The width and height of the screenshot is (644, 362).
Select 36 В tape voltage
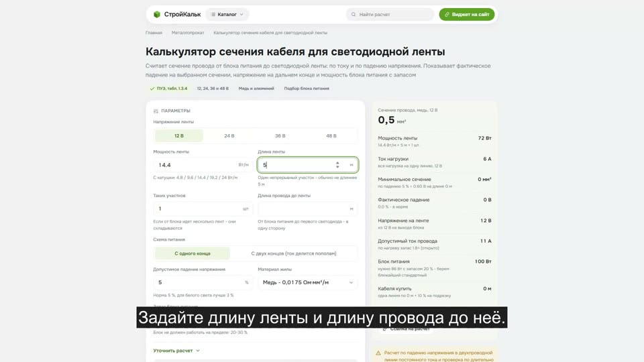(280, 135)
